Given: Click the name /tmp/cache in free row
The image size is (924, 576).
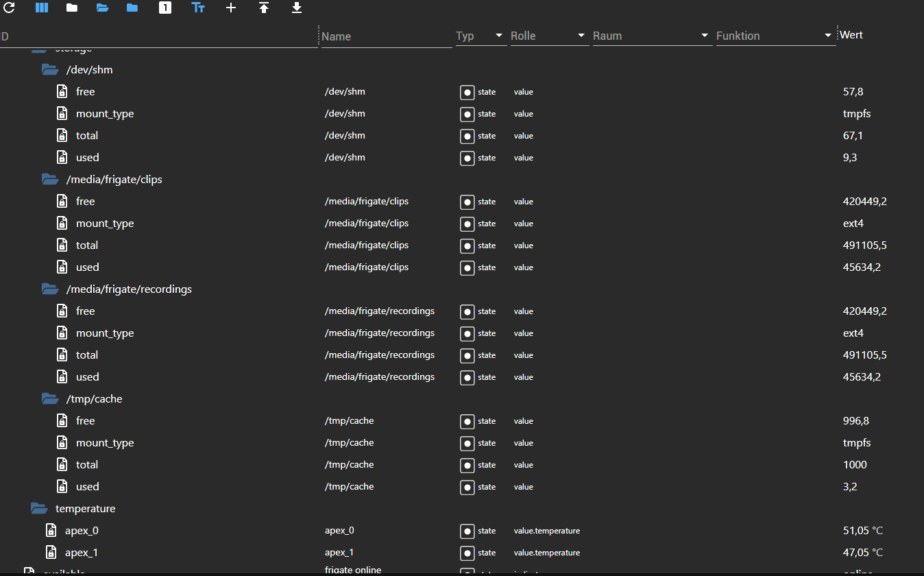Looking at the screenshot, I should click(349, 420).
